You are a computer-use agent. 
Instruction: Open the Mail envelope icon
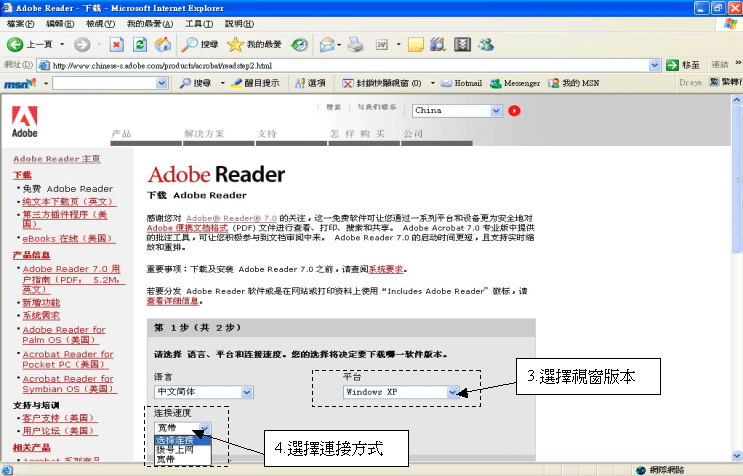pos(326,45)
